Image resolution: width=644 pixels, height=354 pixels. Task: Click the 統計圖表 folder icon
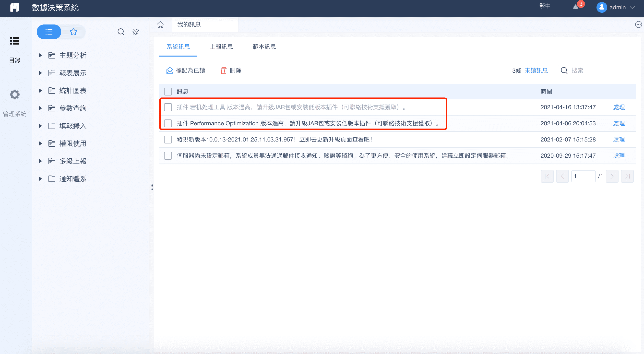52,91
